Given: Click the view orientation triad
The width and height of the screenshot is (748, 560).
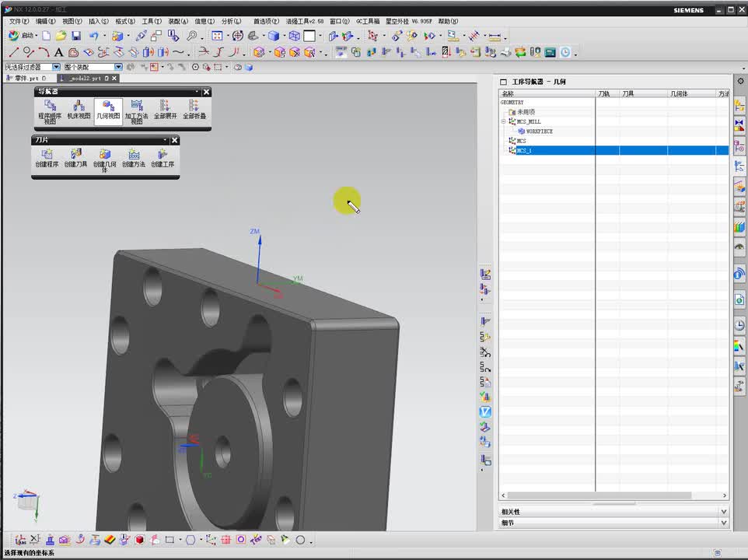Looking at the screenshot, I should 27,505.
